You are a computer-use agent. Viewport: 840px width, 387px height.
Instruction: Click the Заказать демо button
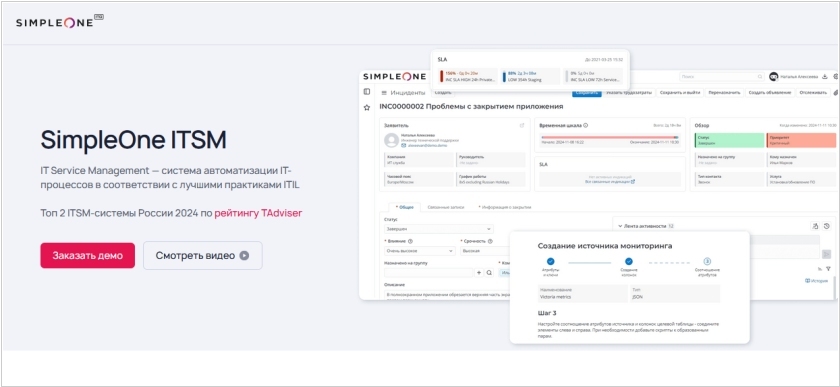click(x=87, y=256)
